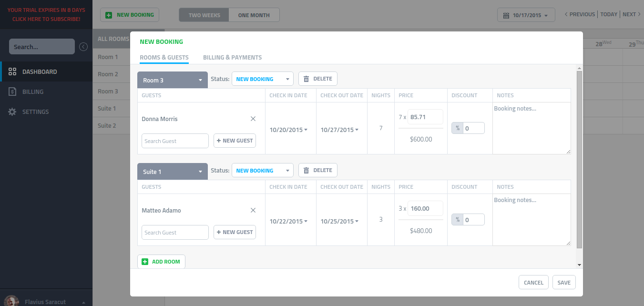
Task: Click Suite 1 Booking notes textarea
Action: point(532,220)
